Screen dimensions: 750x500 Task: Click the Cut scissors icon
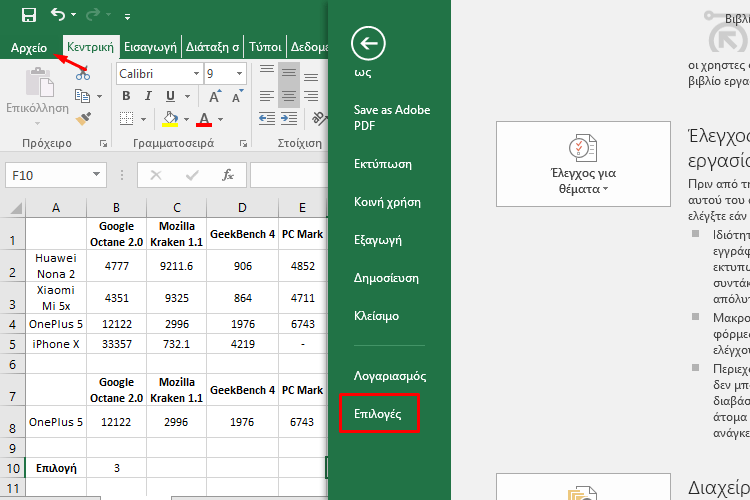pos(82,74)
